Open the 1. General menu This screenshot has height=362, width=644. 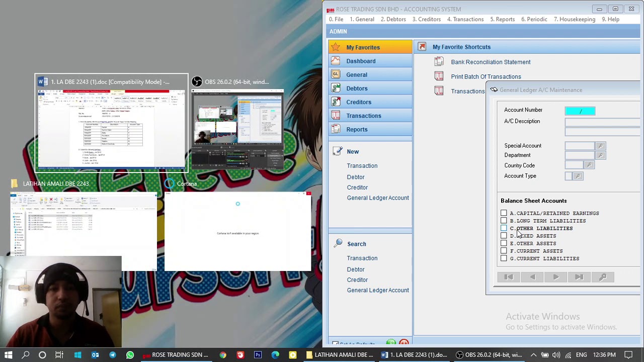pyautogui.click(x=362, y=19)
